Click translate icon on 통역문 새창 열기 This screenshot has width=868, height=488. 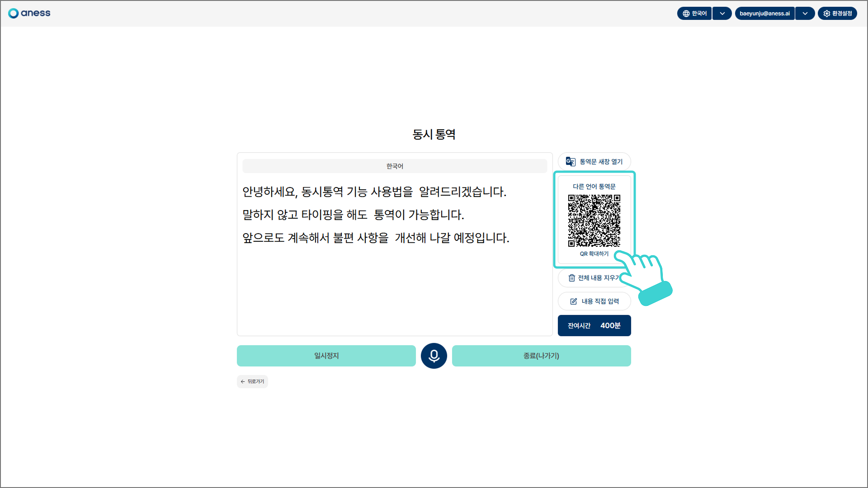click(571, 161)
